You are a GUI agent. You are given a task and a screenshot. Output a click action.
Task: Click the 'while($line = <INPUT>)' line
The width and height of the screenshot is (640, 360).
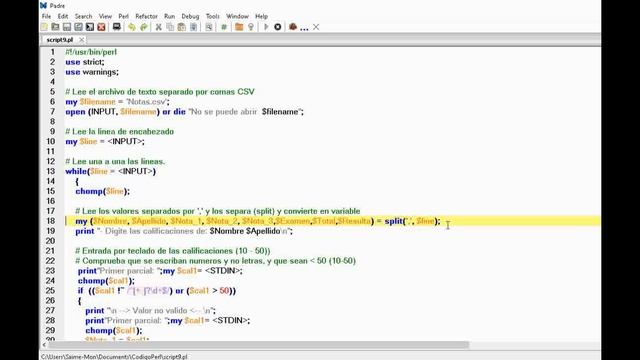(111, 171)
